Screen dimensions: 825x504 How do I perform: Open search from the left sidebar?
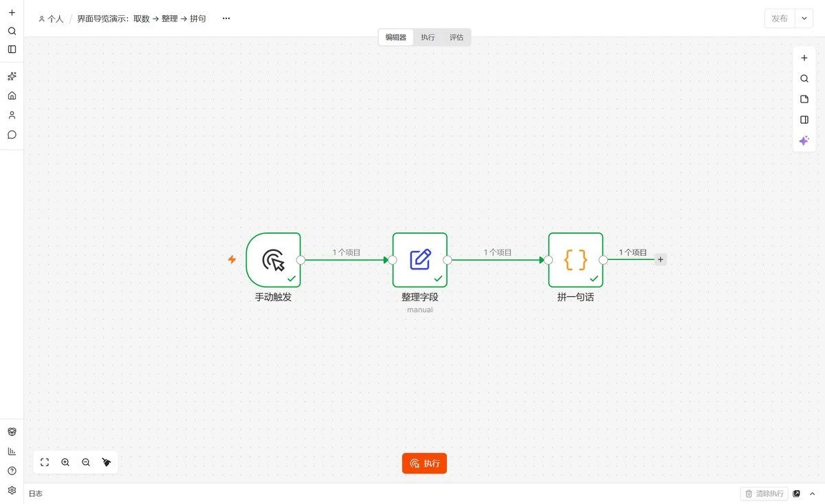tap(12, 31)
